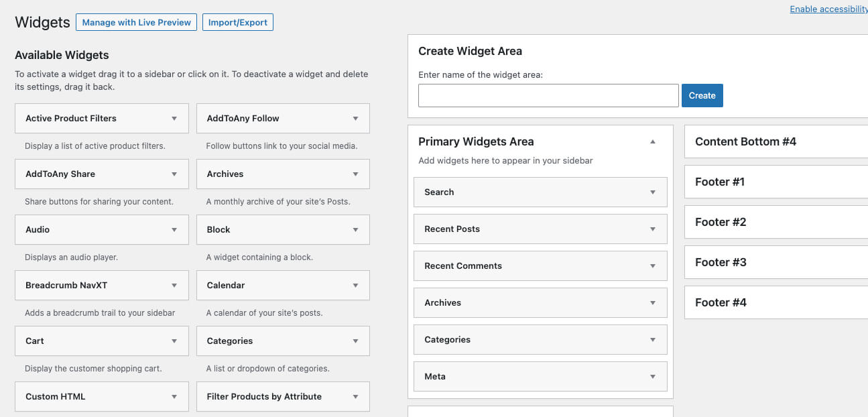The height and width of the screenshot is (417, 868).
Task: Open the Recent Comments widget dropdown
Action: click(x=652, y=266)
